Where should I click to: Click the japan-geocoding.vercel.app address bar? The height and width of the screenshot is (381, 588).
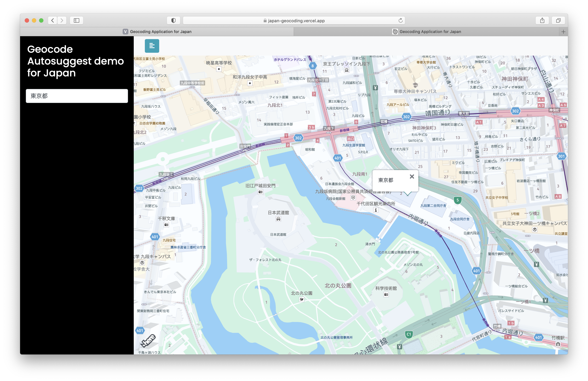coord(294,20)
